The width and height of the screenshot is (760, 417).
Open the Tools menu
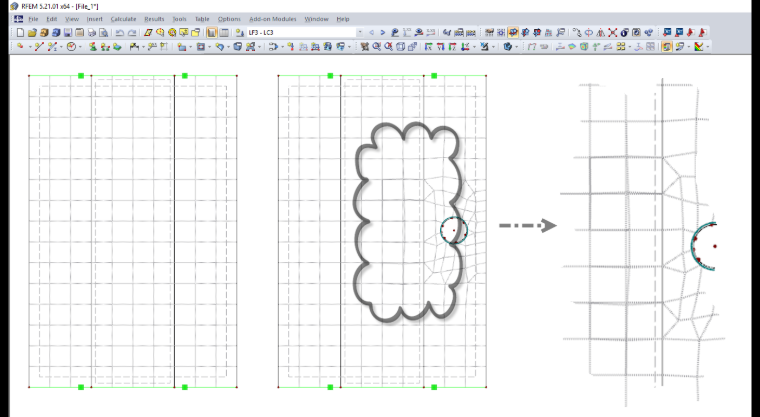[179, 19]
